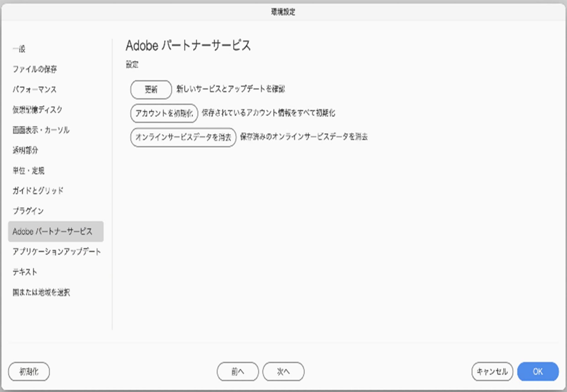The width and height of the screenshot is (567, 392).
Task: Select テキスト preferences
Action: [25, 272]
